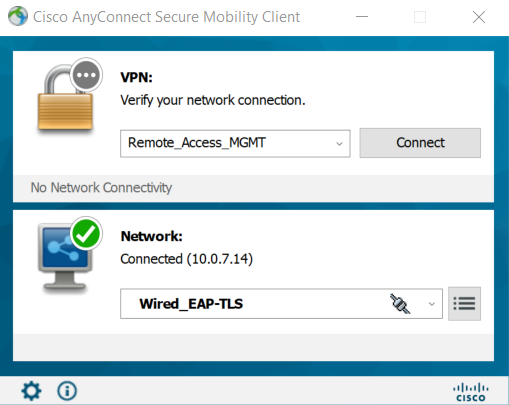Screen dimensions: 509x405
Task: Click the 'Connected (10.0.7.14)' status text
Action: click(187, 259)
